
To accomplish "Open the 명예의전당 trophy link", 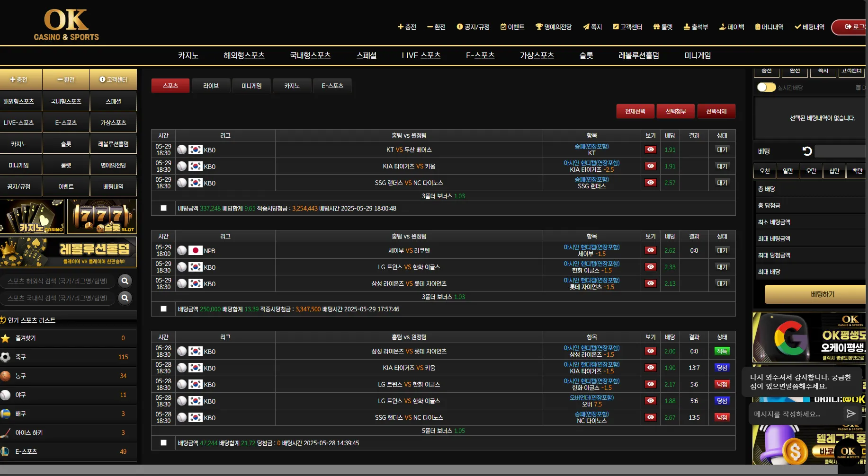I will pyautogui.click(x=554, y=27).
